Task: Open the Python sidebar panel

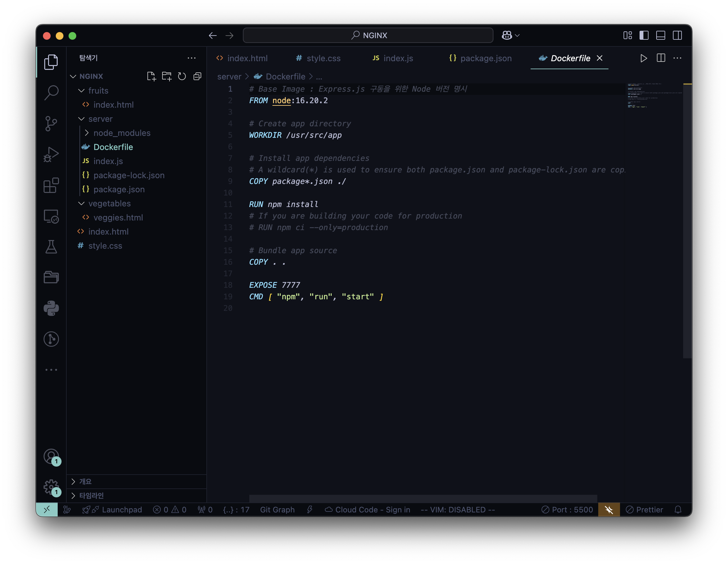Action: point(51,308)
